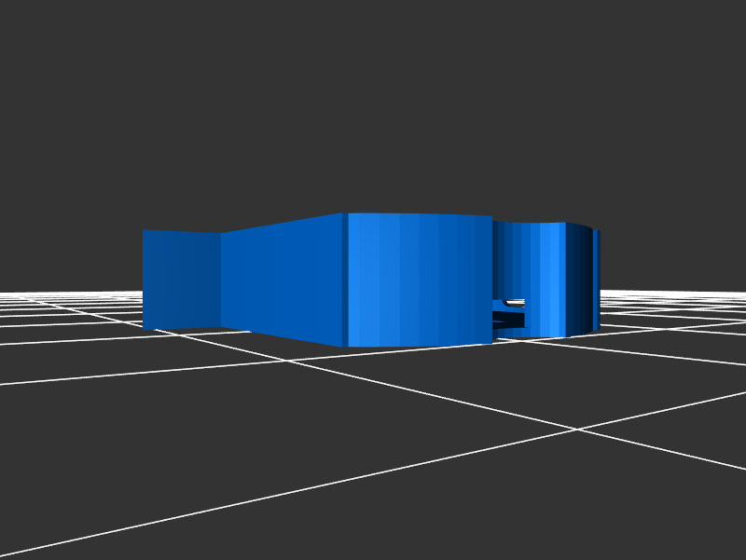Click the thin dark vertical edge at model center
Image resolution: width=746 pixels, height=560 pixels.
point(345,280)
